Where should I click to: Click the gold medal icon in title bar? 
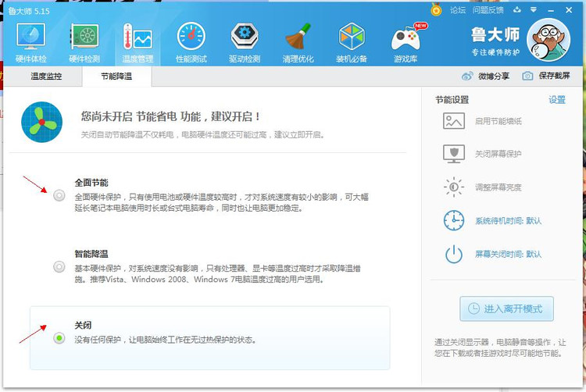(x=436, y=9)
